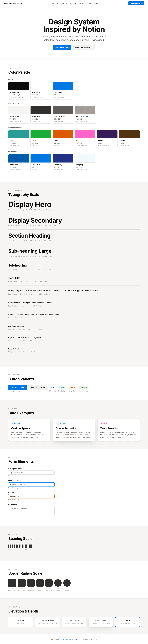
Task: Click Get Notion free in Button Variants
Action: pos(17,387)
